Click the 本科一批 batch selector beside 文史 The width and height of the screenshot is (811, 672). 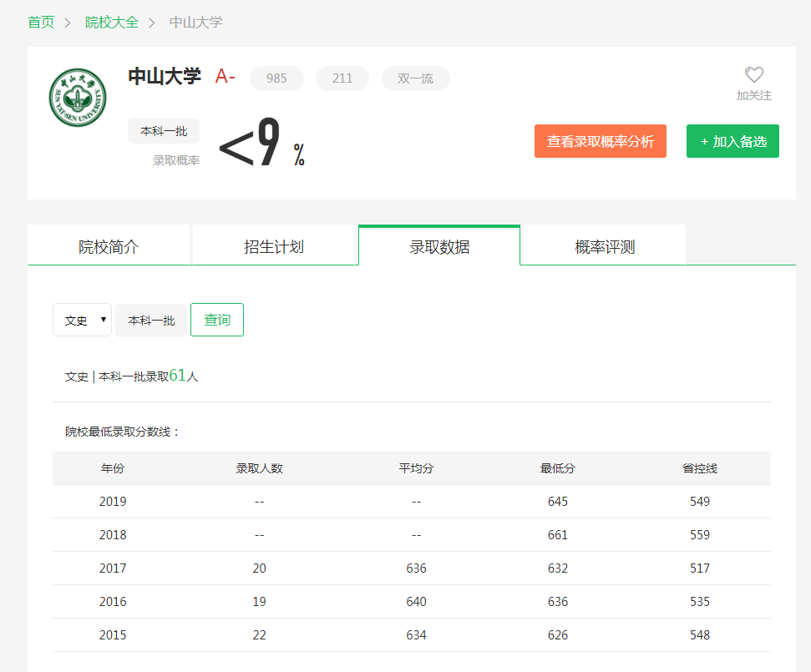(x=151, y=321)
